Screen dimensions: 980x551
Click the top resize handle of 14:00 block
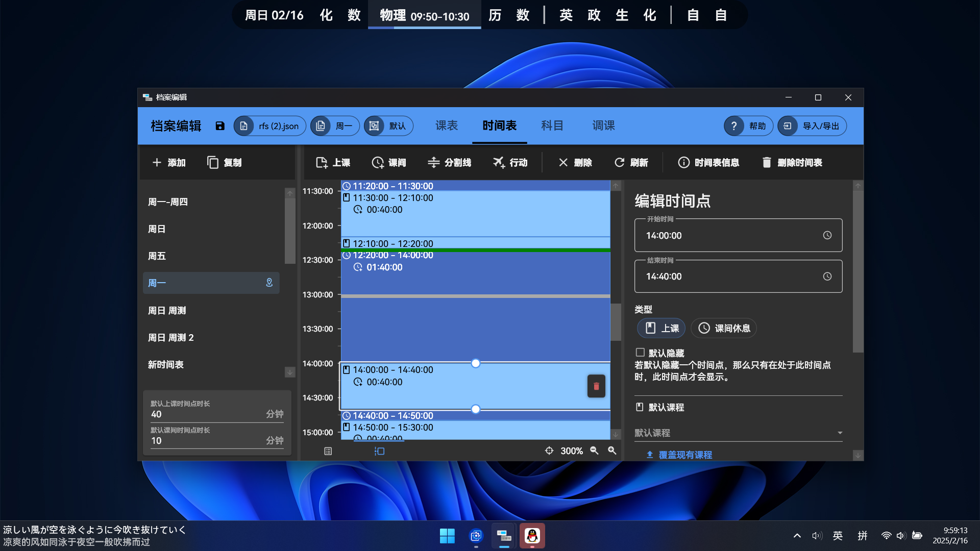(475, 363)
